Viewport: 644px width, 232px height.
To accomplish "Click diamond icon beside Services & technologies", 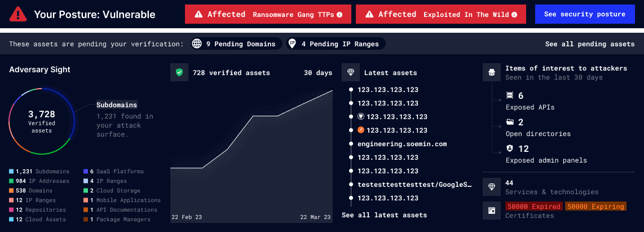I will click(x=491, y=187).
